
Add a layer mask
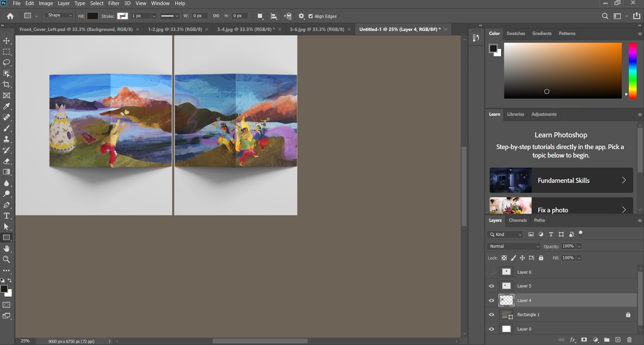[x=584, y=340]
